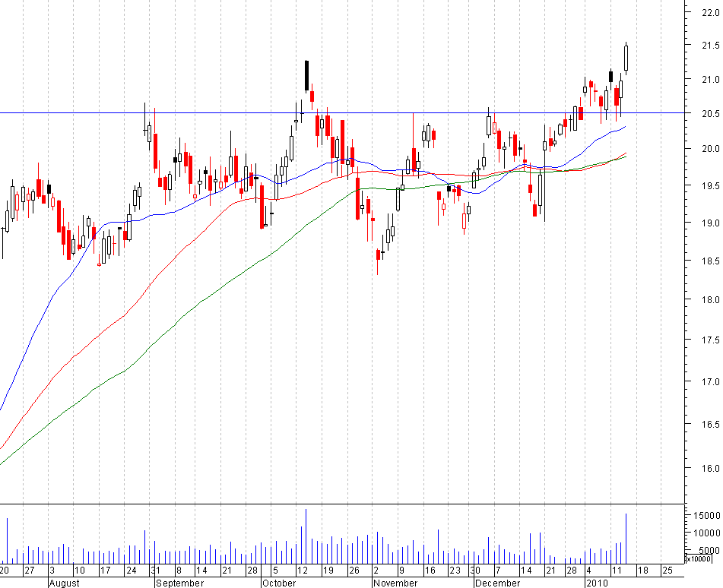Click the 21.0 price axis label
Viewport: 723px width, 588px height.
coord(711,79)
